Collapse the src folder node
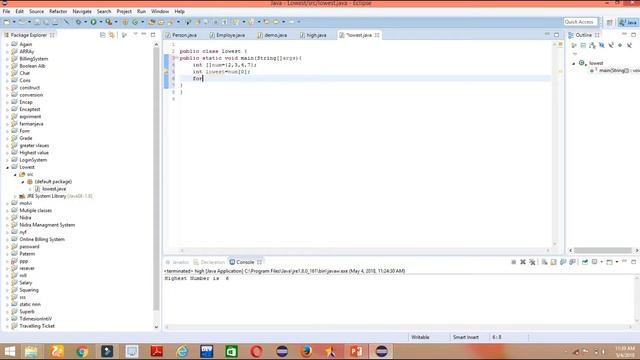The width and height of the screenshot is (640, 360). point(15,175)
